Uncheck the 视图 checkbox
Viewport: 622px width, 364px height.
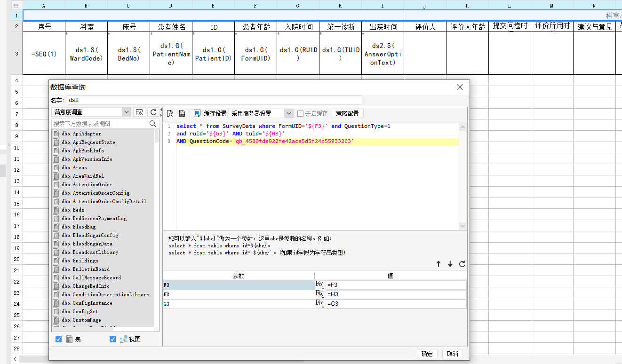pos(112,339)
